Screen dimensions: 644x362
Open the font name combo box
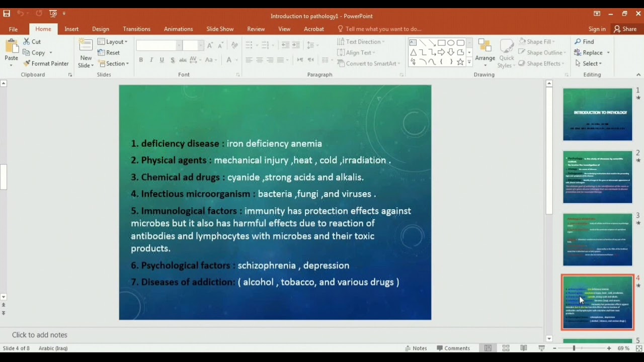click(158, 45)
